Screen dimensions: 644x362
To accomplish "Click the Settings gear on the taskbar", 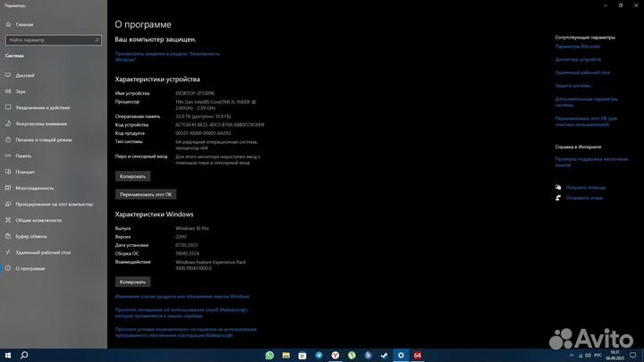I will point(401,356).
